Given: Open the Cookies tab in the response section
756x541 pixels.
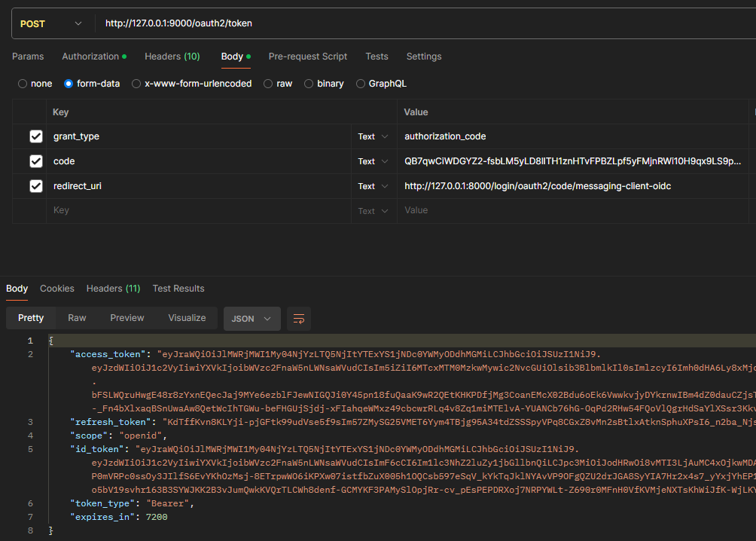Looking at the screenshot, I should coord(56,288).
